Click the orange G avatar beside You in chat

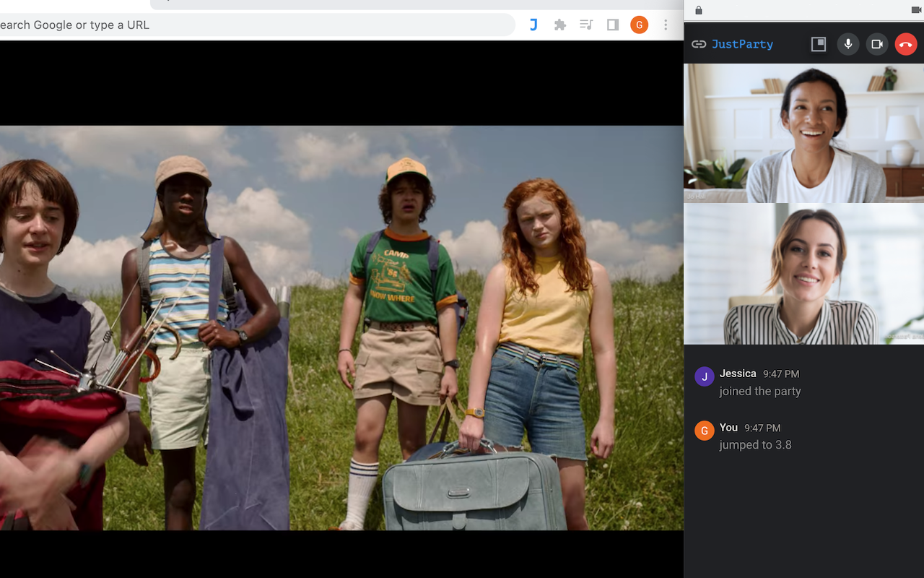coord(705,431)
